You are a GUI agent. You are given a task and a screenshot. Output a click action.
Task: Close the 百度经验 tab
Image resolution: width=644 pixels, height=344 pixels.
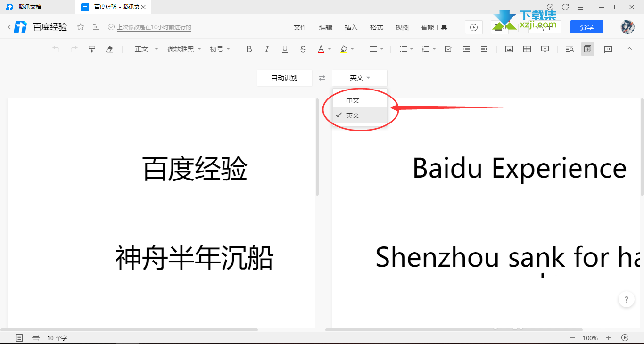[144, 7]
